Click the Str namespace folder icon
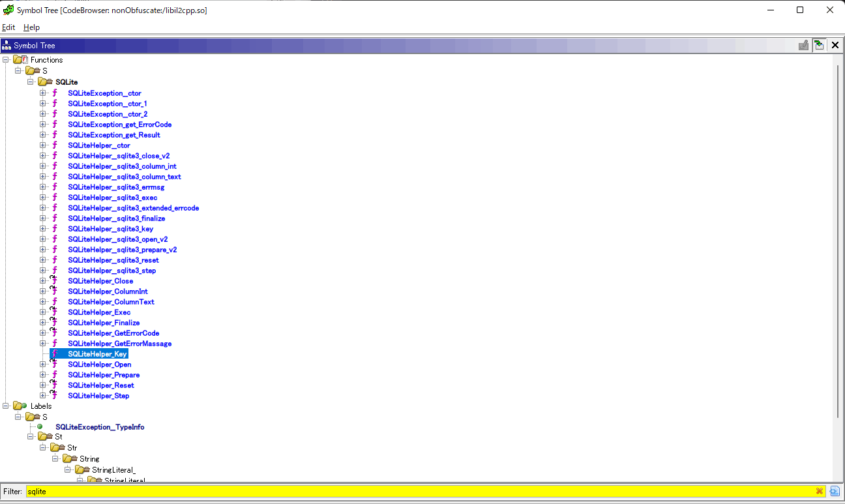This screenshot has width=845, height=504. tap(57, 448)
